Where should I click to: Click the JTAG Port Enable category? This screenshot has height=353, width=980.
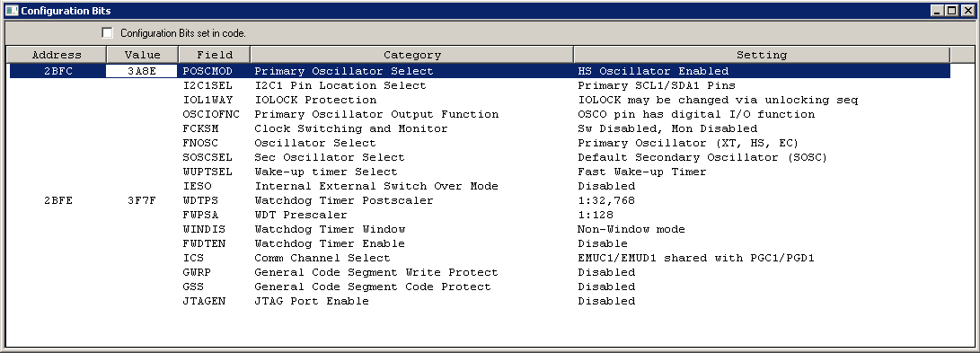(312, 301)
